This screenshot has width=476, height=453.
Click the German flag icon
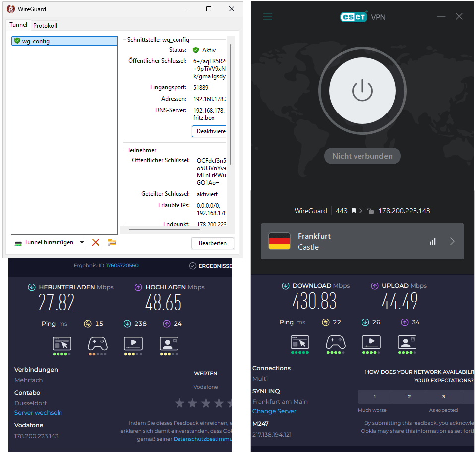pos(279,241)
